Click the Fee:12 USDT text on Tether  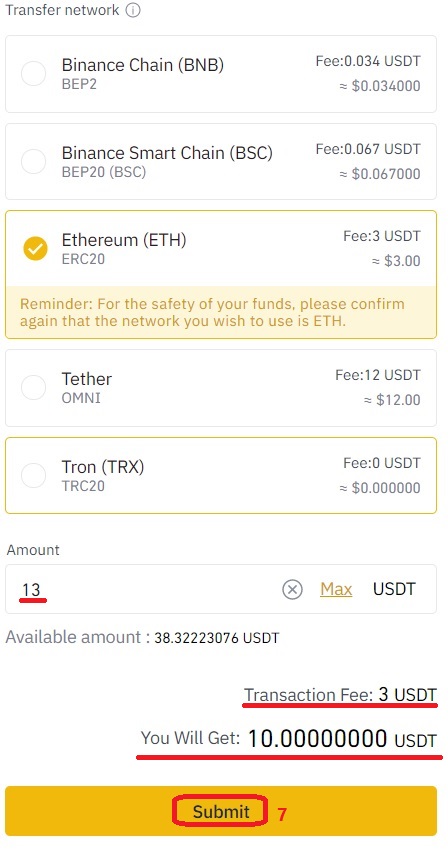[x=378, y=375]
